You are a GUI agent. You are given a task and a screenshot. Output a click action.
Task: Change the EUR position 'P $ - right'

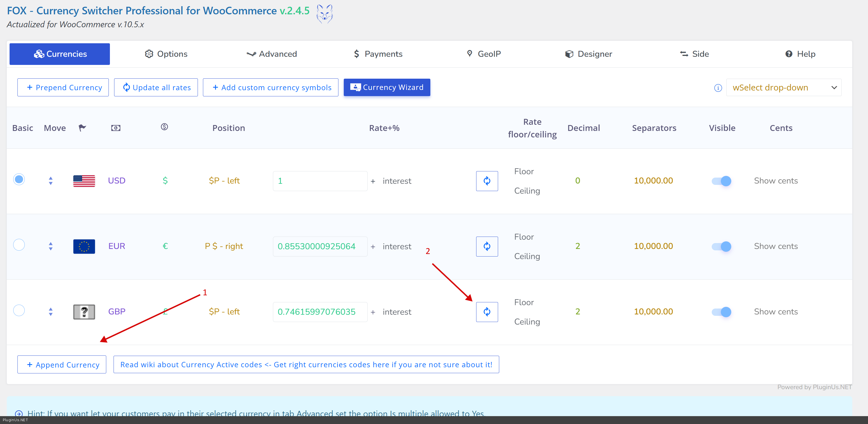[224, 246]
